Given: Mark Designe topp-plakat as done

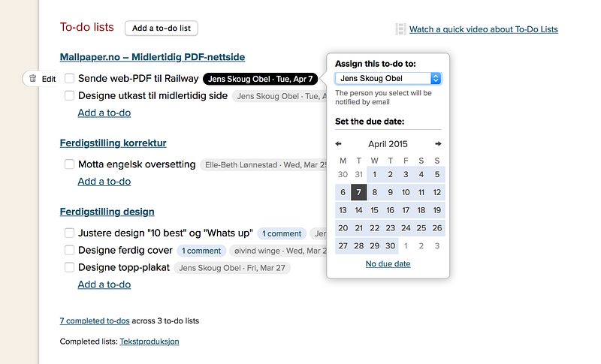Looking at the screenshot, I should (69, 267).
